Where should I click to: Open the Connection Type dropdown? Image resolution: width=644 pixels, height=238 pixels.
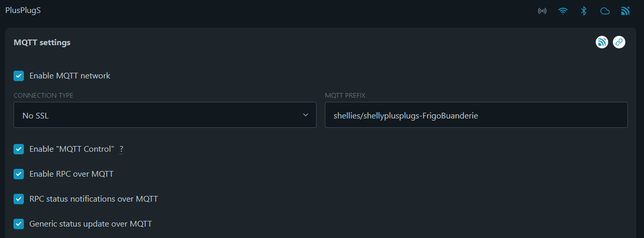coord(165,115)
